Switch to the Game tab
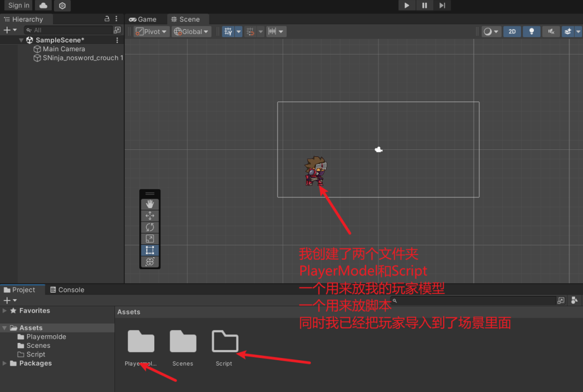 pos(143,19)
